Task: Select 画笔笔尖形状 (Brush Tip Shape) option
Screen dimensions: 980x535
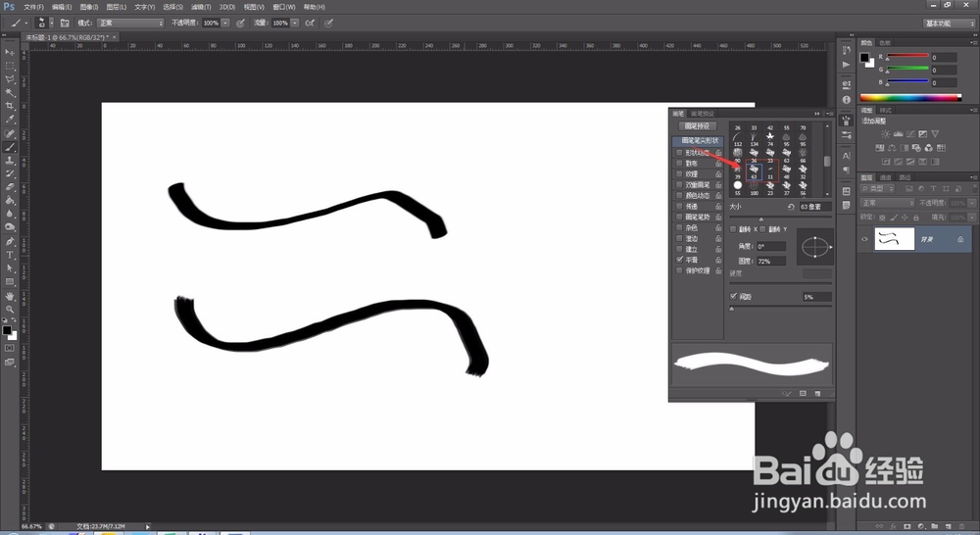Action: [x=699, y=141]
